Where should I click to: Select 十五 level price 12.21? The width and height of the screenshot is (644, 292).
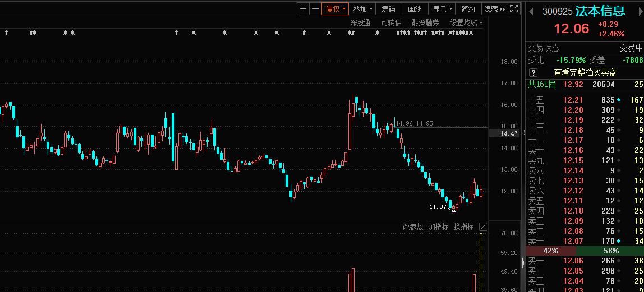573,100
